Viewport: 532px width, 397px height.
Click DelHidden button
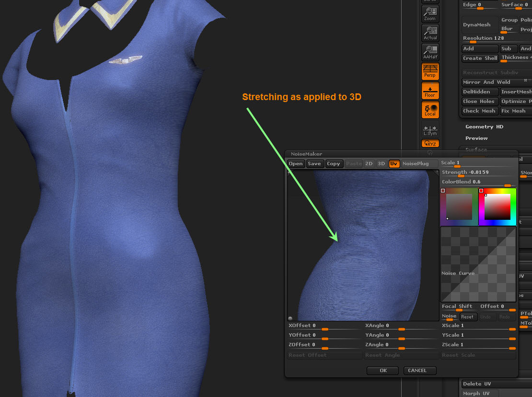coord(480,92)
